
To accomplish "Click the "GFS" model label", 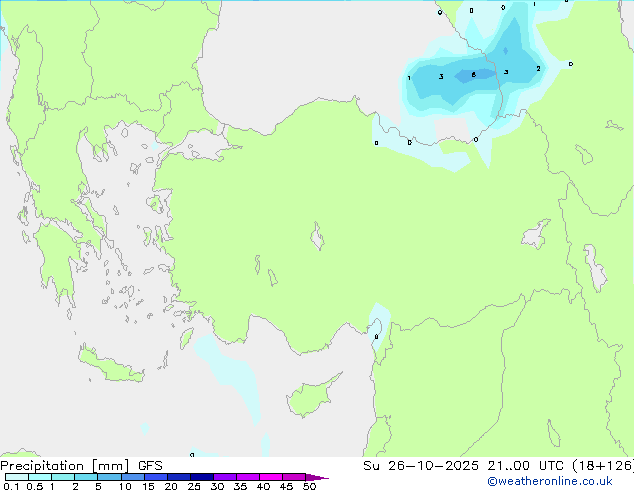I will click(x=150, y=466).
